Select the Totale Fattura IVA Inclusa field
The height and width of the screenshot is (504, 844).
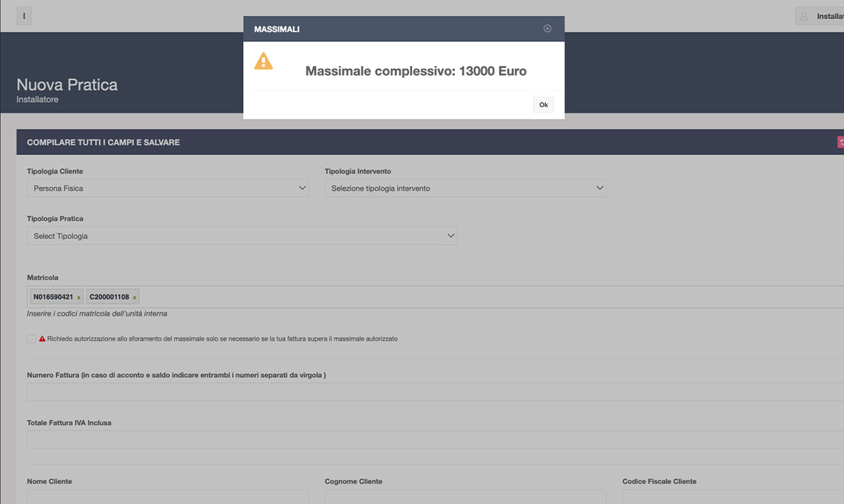click(x=435, y=439)
